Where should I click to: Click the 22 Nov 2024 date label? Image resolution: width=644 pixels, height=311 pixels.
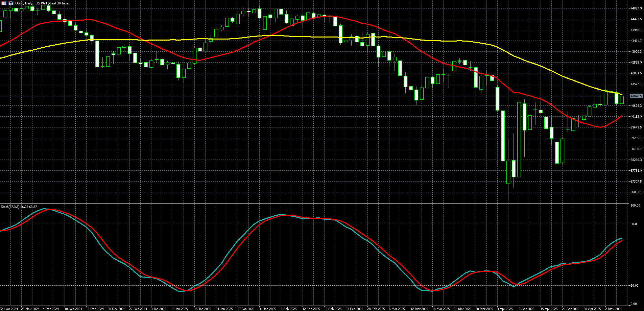click(x=9, y=309)
